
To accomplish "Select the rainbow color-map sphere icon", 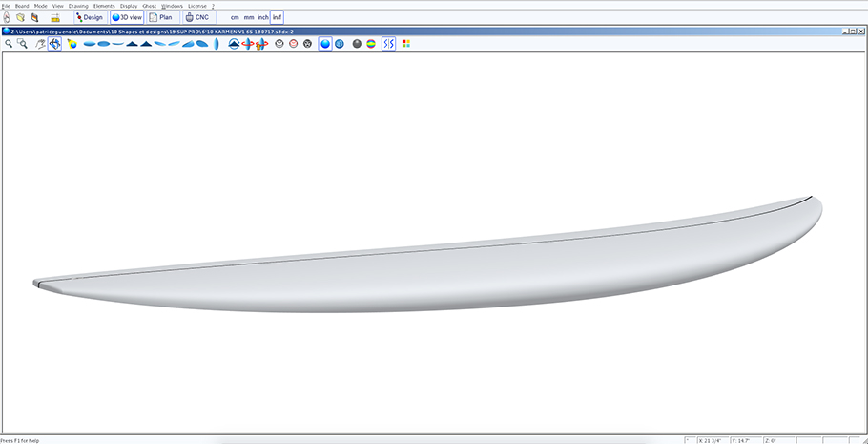I will click(x=371, y=44).
